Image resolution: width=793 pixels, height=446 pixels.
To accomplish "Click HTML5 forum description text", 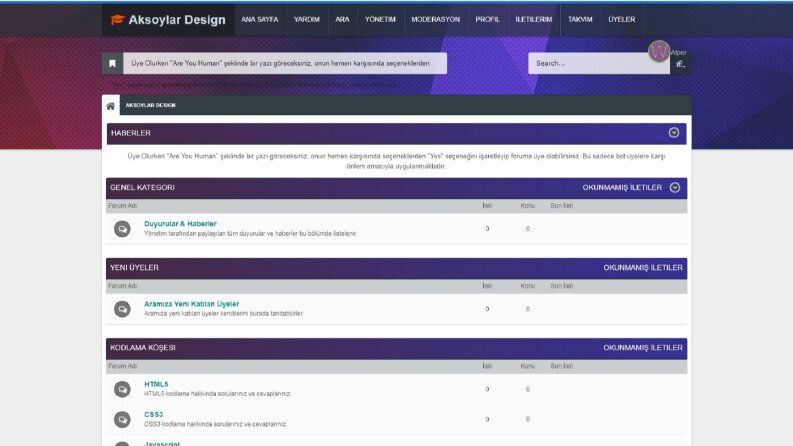I will (217, 394).
